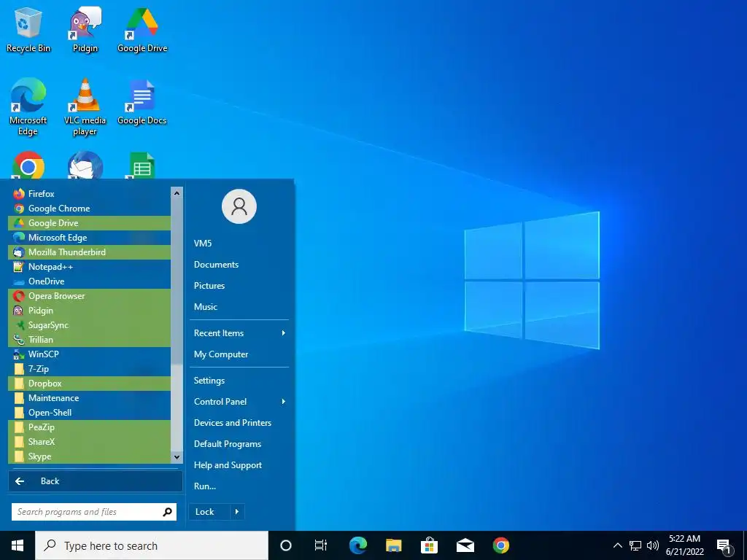This screenshot has height=560, width=747.
Task: Open Pidgin in the programs list
Action: 89,311
